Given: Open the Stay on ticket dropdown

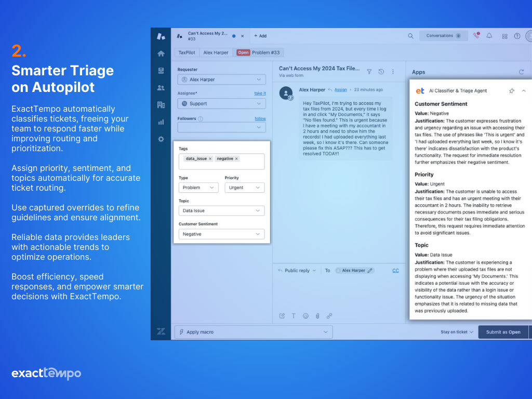Looking at the screenshot, I should (457, 332).
